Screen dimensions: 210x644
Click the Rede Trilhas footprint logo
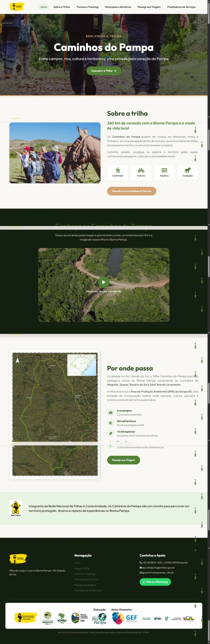click(x=16, y=508)
